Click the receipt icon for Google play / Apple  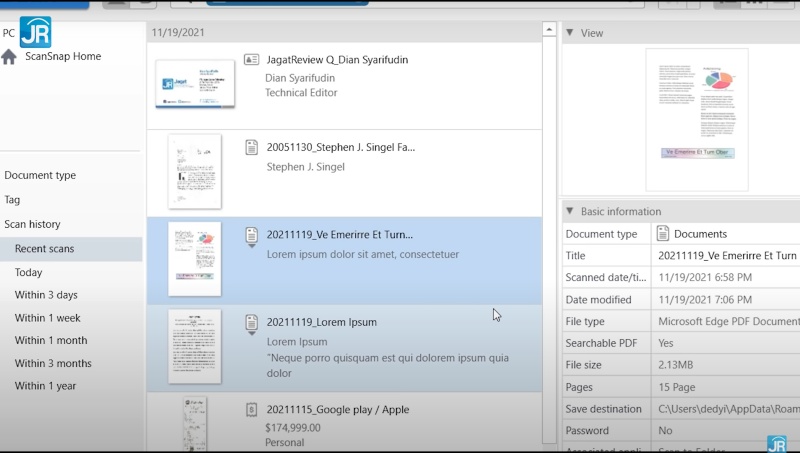pyautogui.click(x=252, y=409)
